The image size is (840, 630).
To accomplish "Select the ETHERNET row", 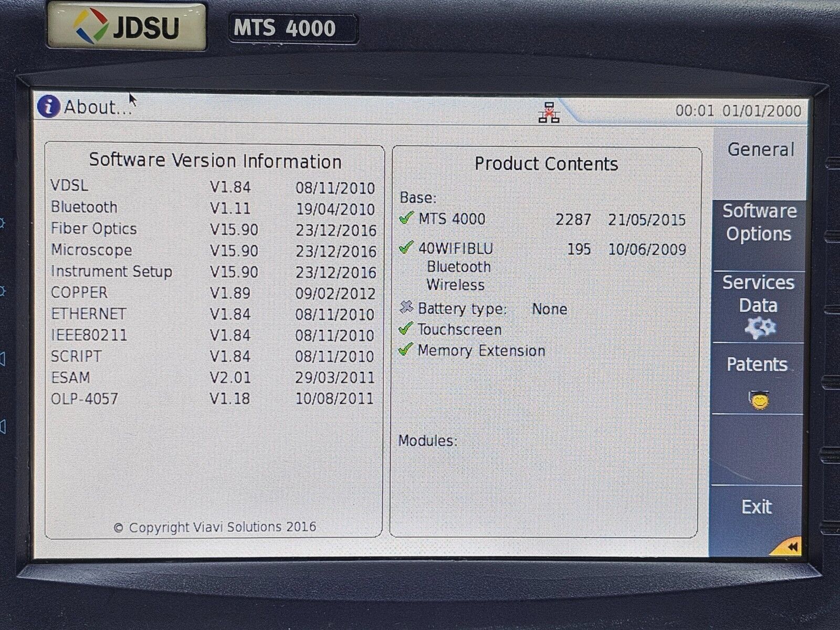I will (x=213, y=314).
